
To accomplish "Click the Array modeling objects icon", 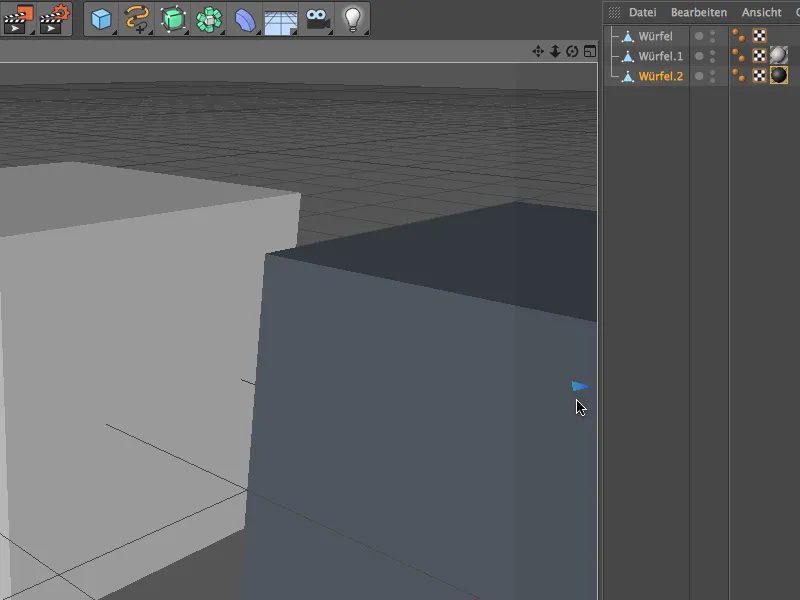I will click(x=209, y=19).
